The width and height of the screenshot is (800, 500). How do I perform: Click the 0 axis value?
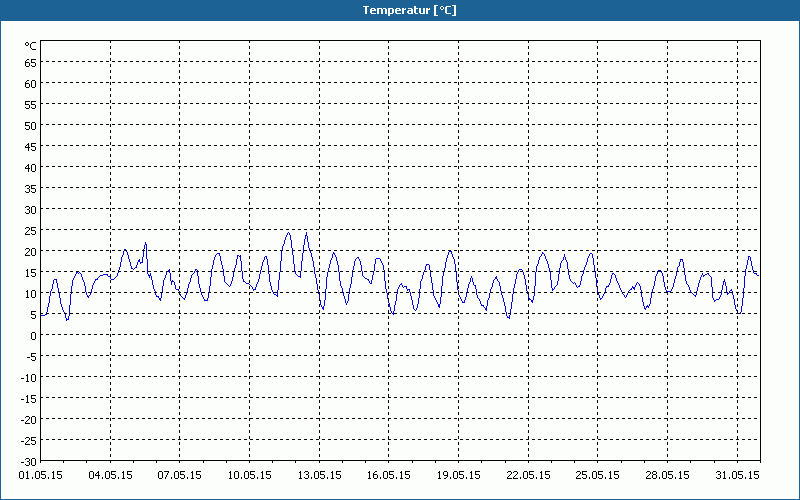[x=34, y=336]
